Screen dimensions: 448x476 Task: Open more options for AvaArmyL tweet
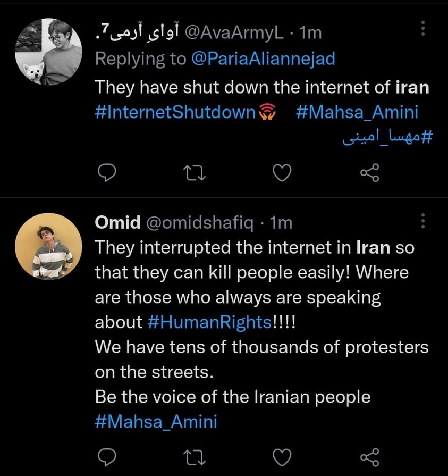(423, 29)
